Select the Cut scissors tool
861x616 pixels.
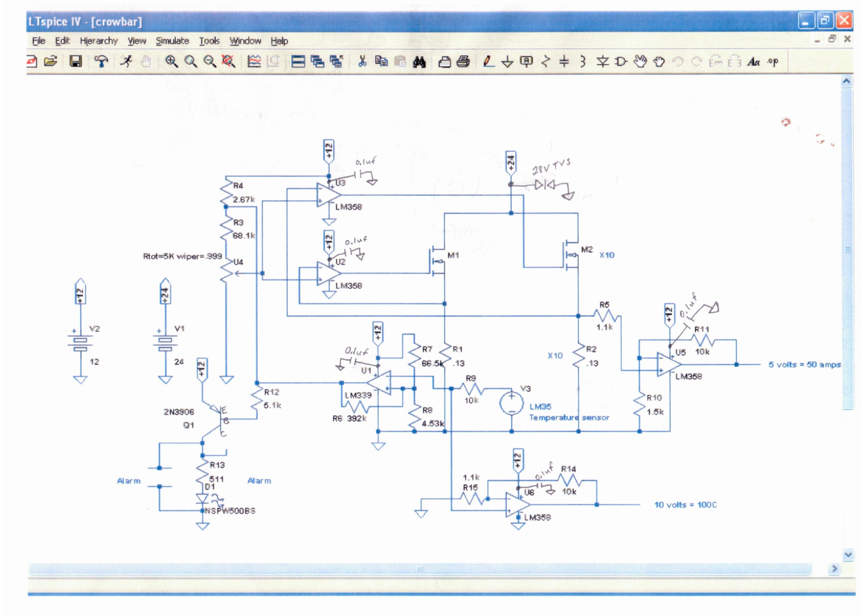[x=362, y=61]
